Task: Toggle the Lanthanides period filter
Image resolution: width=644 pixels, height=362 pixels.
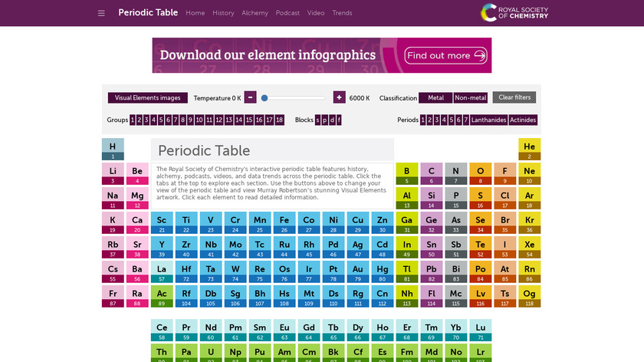Action: (488, 120)
